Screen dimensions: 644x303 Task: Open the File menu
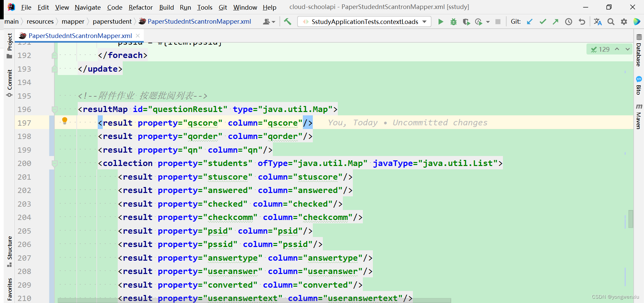tap(26, 7)
